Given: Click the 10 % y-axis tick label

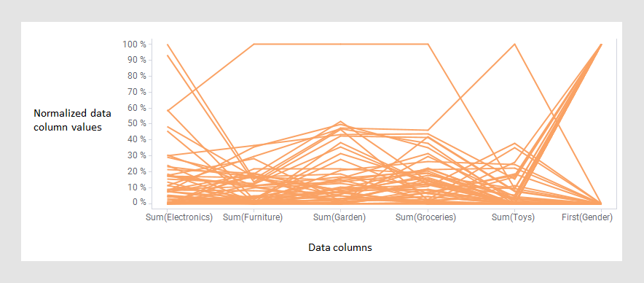Looking at the screenshot, I should (136, 187).
